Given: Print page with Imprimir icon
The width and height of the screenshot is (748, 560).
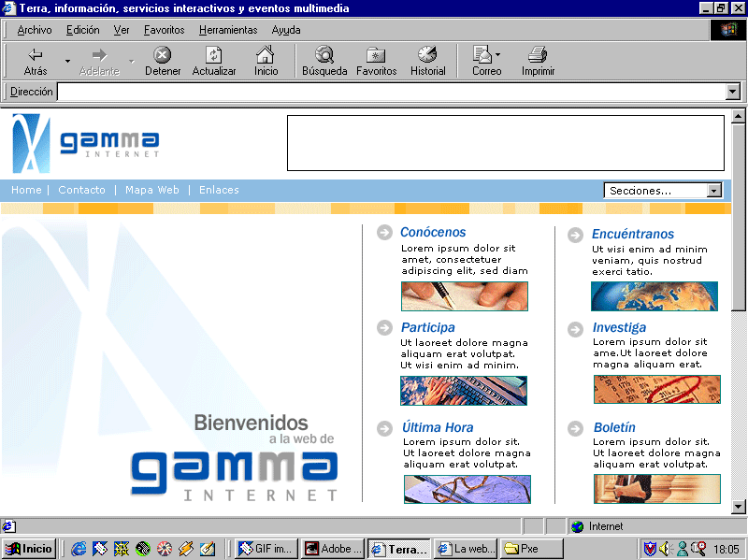Looking at the screenshot, I should pyautogui.click(x=538, y=55).
